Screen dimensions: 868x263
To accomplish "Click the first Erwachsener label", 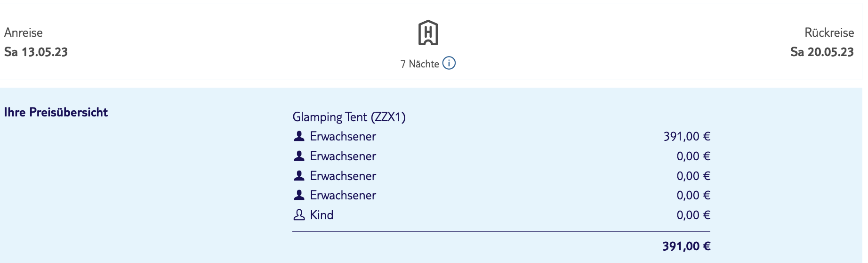I will (x=343, y=136).
